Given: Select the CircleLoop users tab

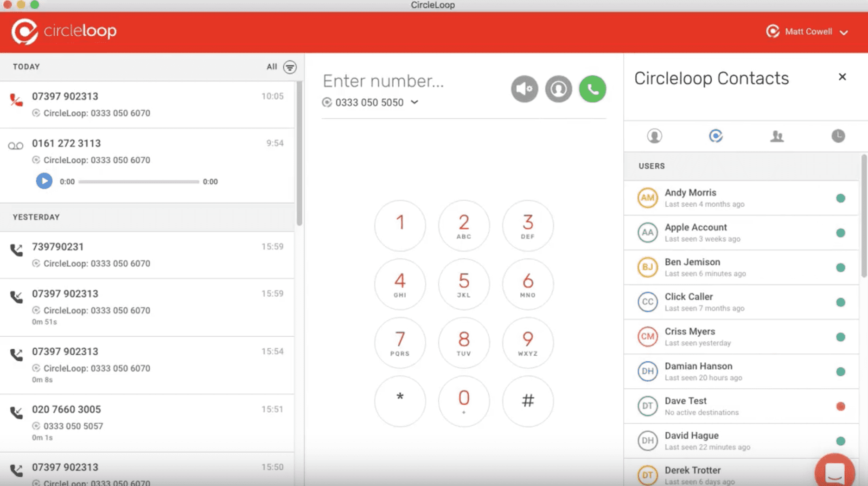Looking at the screenshot, I should (715, 136).
